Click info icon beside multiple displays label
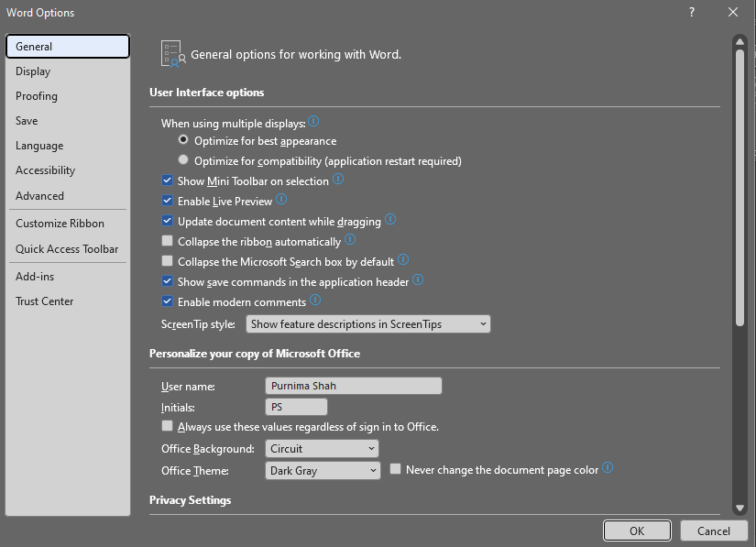The height and width of the screenshot is (547, 756). click(x=313, y=121)
